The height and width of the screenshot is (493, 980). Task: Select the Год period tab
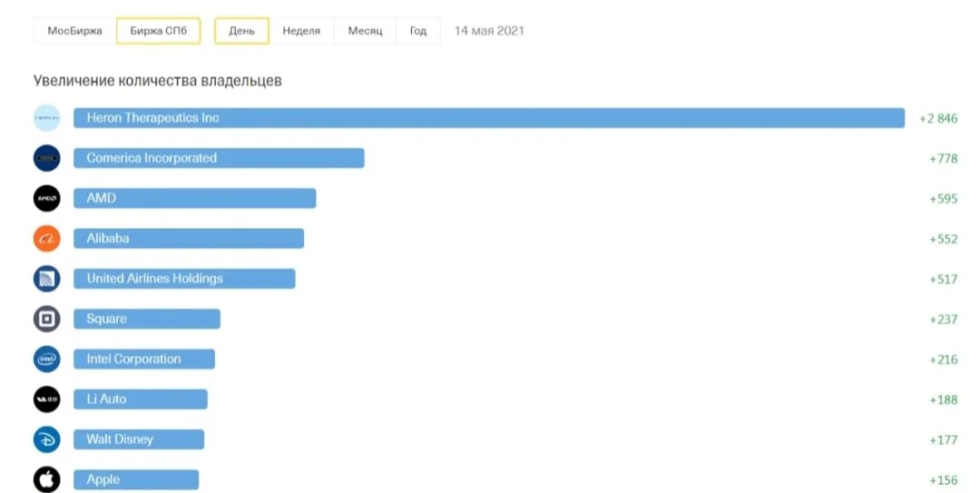[418, 31]
